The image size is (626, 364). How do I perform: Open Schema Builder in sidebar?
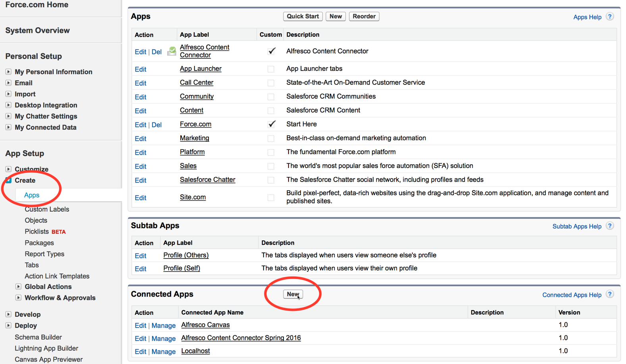pyautogui.click(x=38, y=337)
